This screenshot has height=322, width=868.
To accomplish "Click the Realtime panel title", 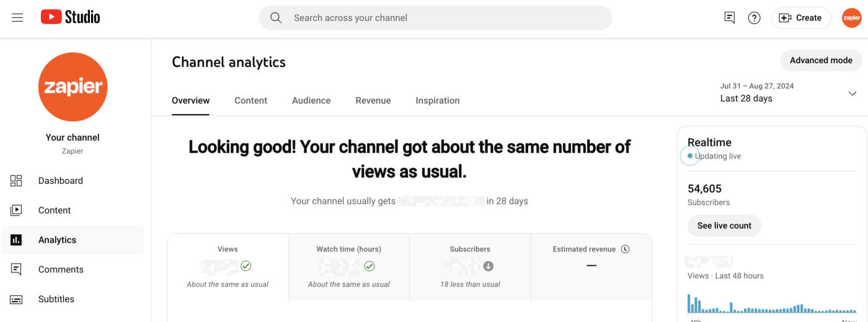I will click(x=709, y=142).
